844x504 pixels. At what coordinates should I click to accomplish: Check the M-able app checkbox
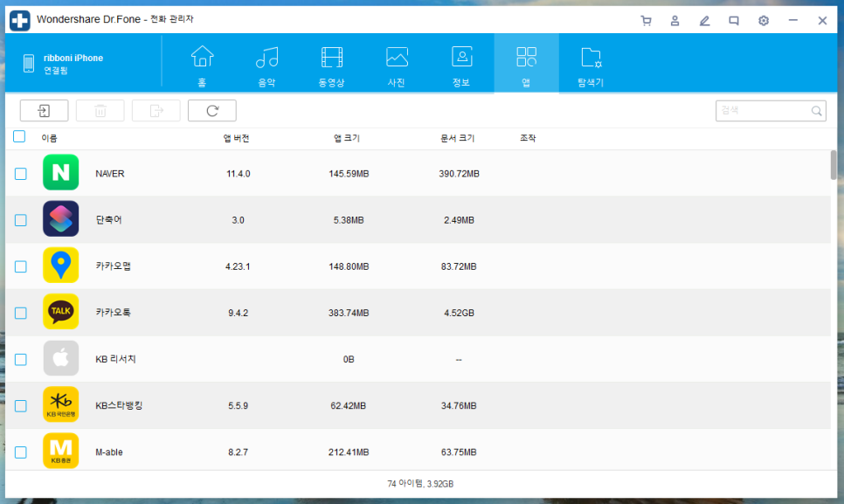pyautogui.click(x=20, y=452)
